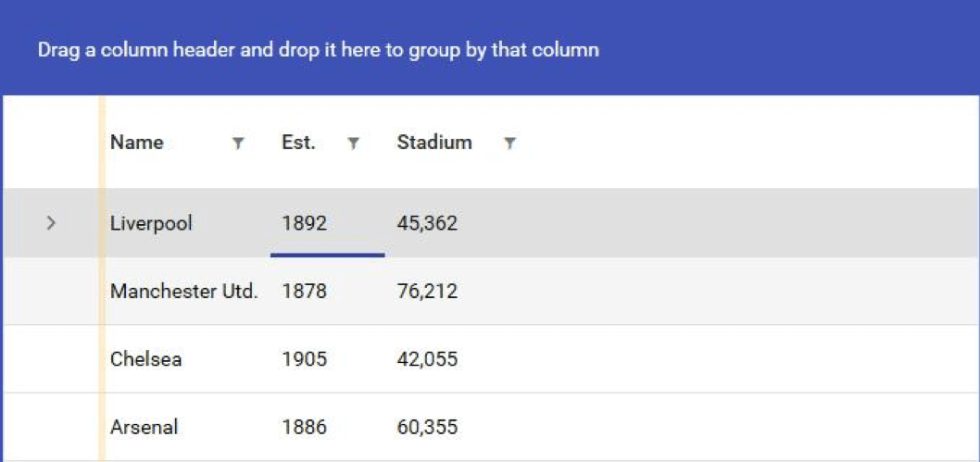Image resolution: width=980 pixels, height=462 pixels.
Task: Select the 1905 established cell
Action: click(328, 359)
